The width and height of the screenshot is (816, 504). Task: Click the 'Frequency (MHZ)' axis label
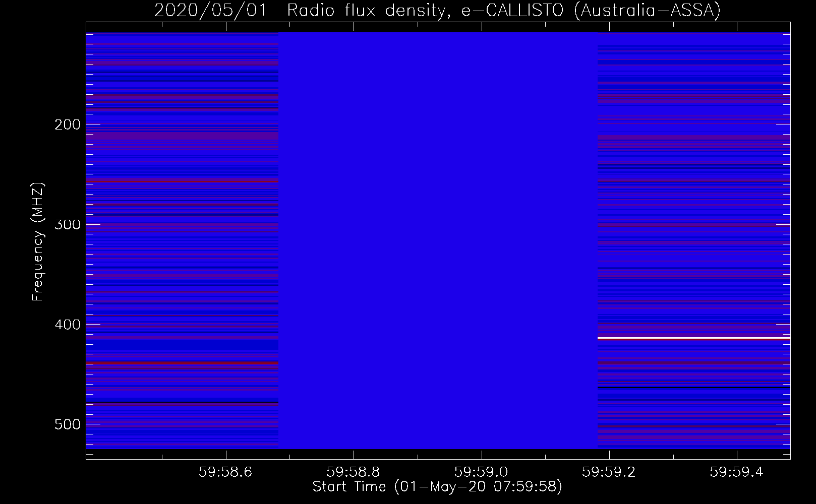pos(38,242)
